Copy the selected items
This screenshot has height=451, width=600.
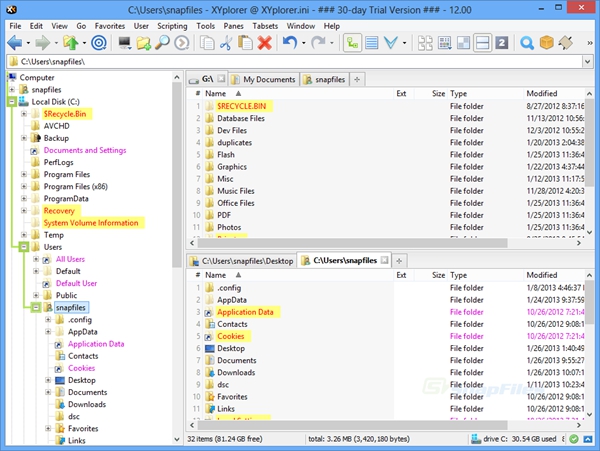(207, 43)
